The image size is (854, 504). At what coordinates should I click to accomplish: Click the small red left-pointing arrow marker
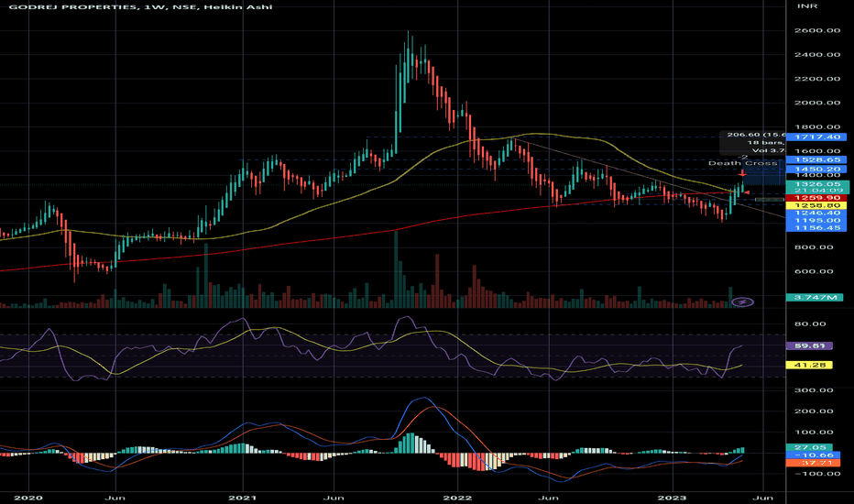747,192
